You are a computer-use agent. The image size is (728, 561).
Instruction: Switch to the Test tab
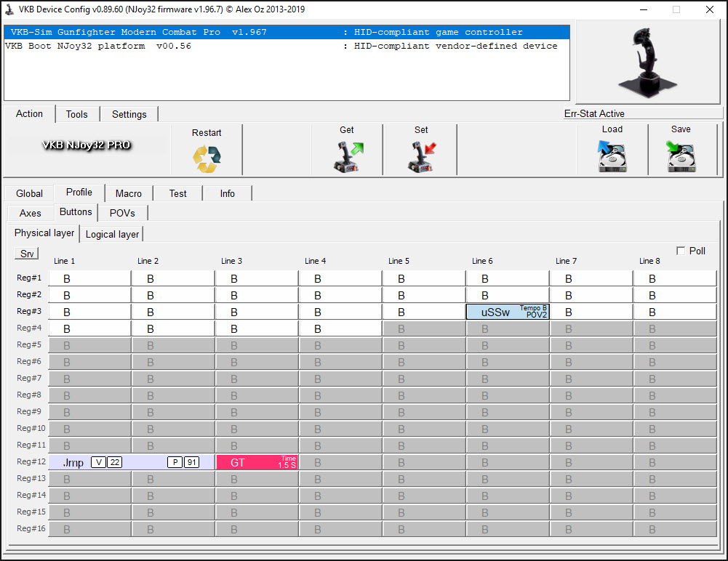pyautogui.click(x=178, y=193)
